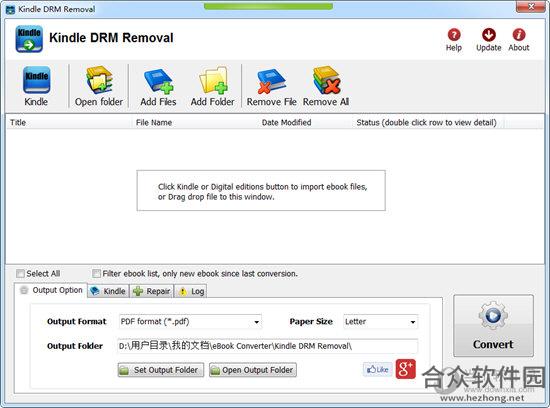The height and width of the screenshot is (408, 550).
Task: Click the Remove All toolbar icon
Action: pos(326,80)
